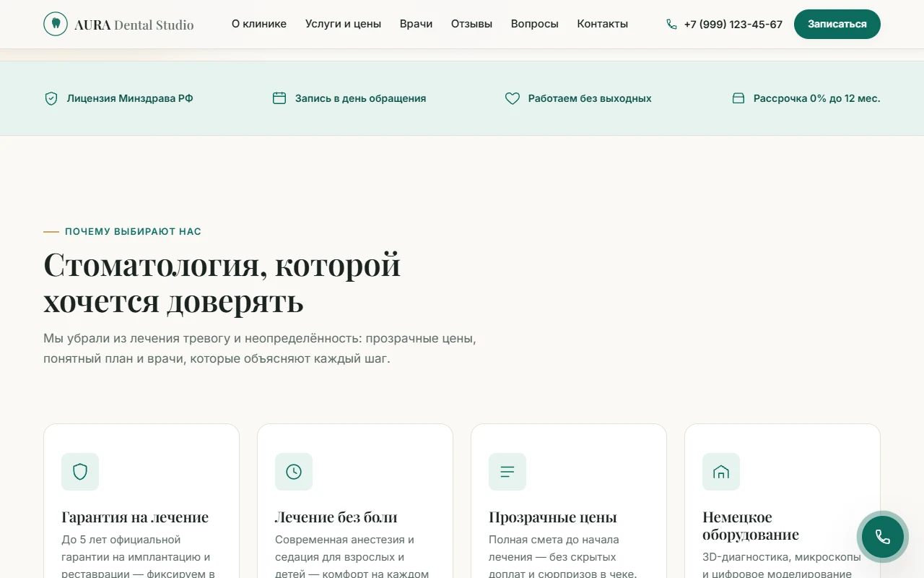Navigate to Отзывы in the header
Screen dimensions: 924x578
click(x=471, y=24)
